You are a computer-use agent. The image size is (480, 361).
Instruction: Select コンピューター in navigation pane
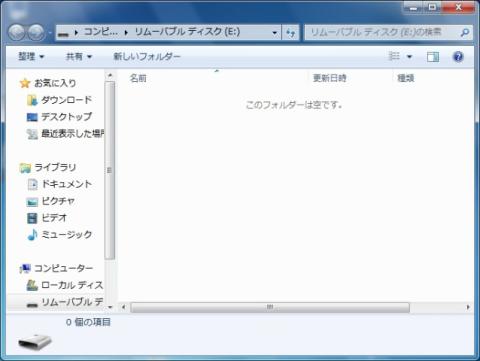pos(64,268)
